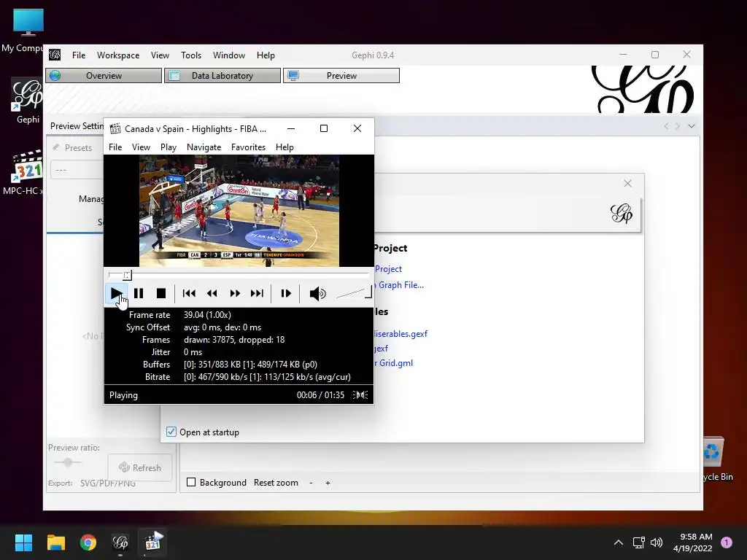Image resolution: width=747 pixels, height=560 pixels.
Task: Click the Play button in MPC-HC
Action: tap(116, 293)
